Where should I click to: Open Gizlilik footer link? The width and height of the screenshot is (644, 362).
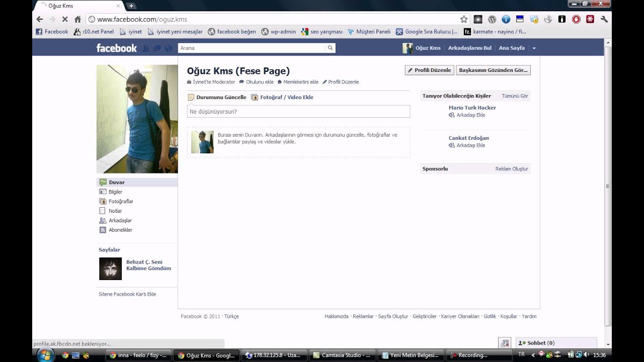490,316
